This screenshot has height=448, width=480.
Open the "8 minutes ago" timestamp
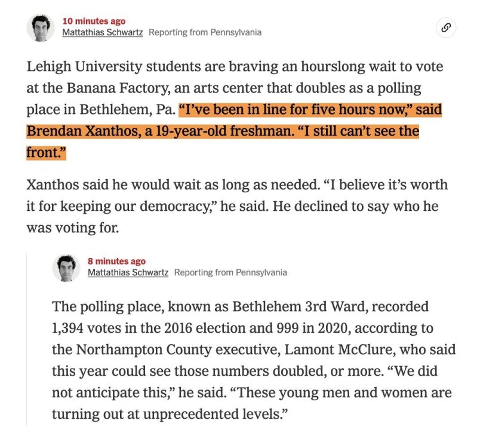[116, 262]
